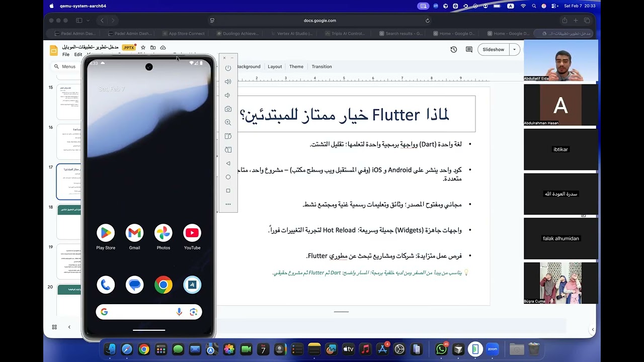The image size is (644, 362).
Task: Click the Background toolbar button
Action: click(249, 66)
